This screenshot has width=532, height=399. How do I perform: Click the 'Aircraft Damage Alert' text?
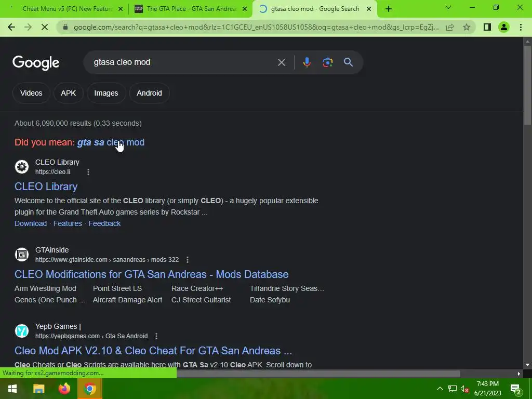coord(128,300)
